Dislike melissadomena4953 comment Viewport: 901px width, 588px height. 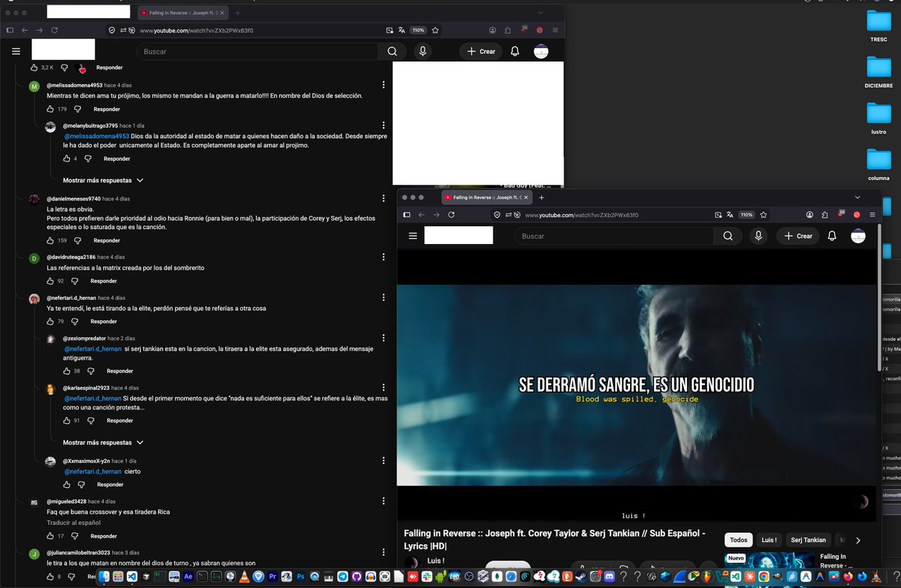click(77, 109)
